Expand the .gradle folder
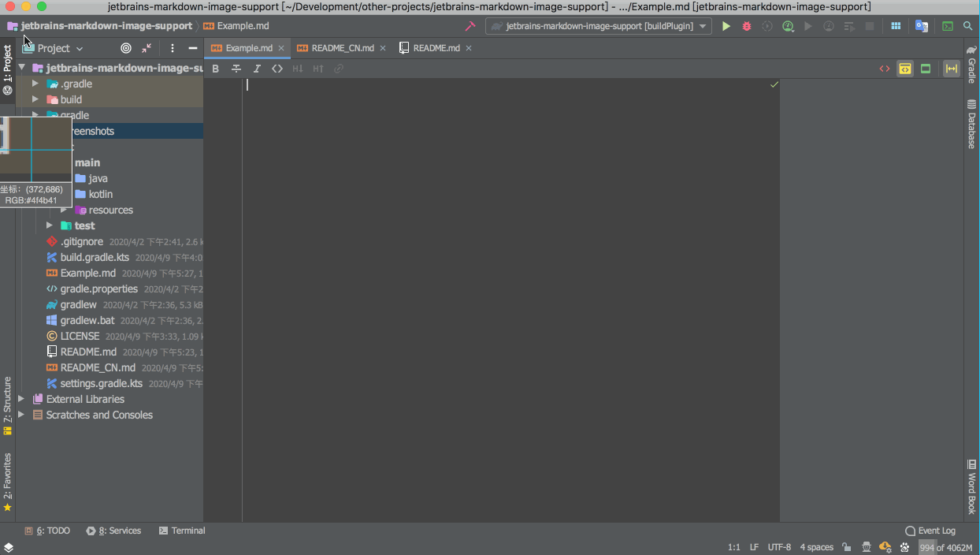This screenshot has width=980, height=555. [35, 84]
